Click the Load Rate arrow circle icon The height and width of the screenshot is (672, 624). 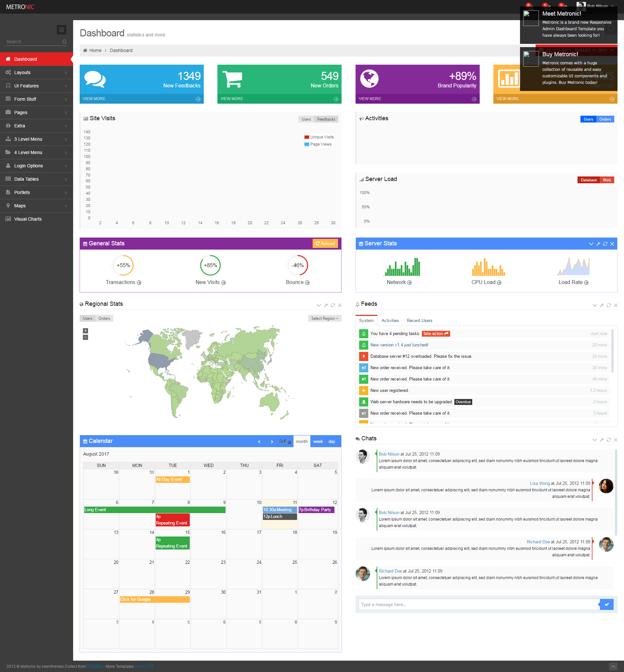(586, 283)
